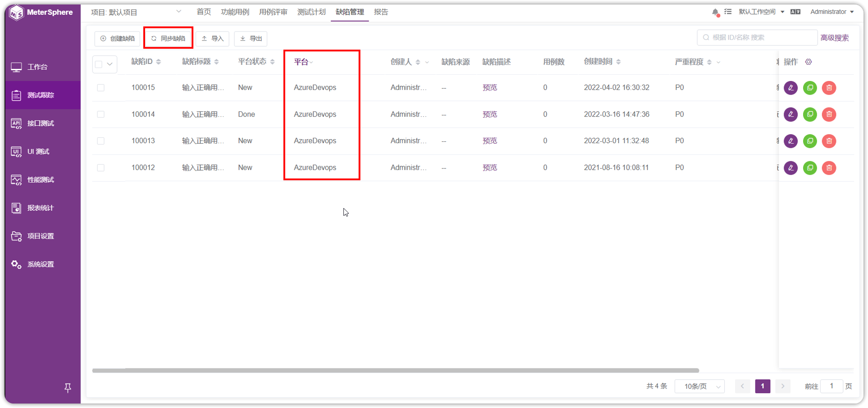Open the selection options chevron beside the header checkbox

coord(110,64)
